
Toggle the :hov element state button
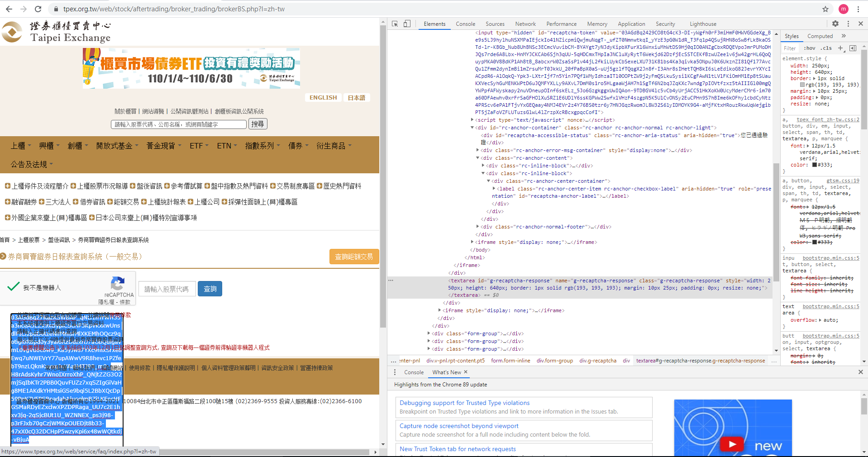[x=810, y=48]
